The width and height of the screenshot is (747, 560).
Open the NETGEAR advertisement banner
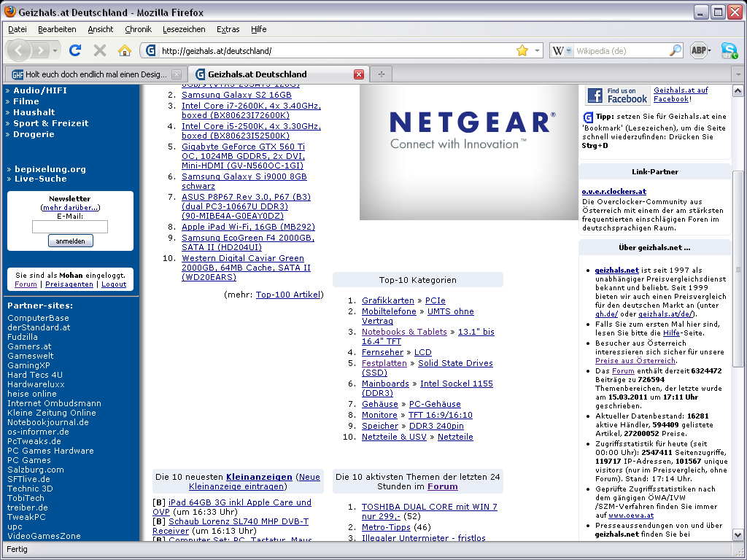point(469,152)
